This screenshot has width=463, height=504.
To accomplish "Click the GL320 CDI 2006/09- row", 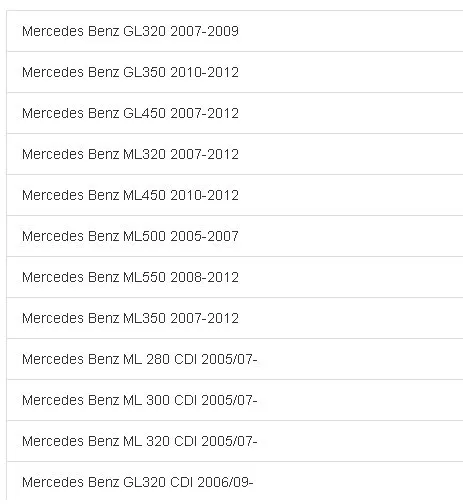I will coord(235,482).
